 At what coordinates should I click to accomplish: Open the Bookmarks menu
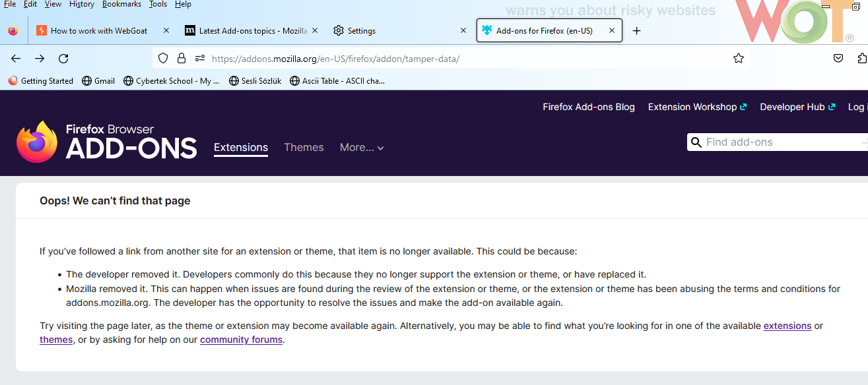click(x=121, y=4)
